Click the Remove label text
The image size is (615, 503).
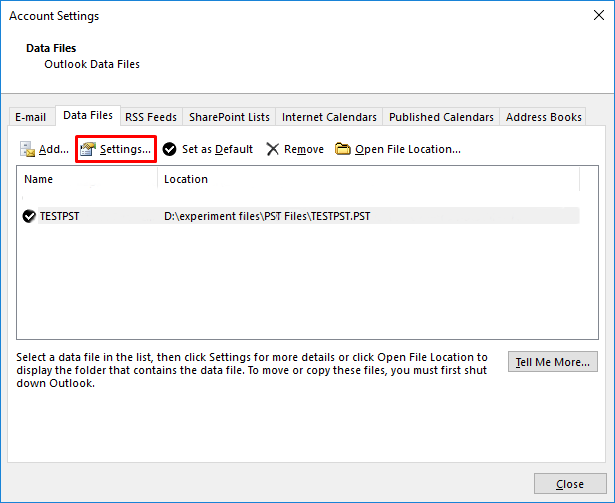point(304,149)
